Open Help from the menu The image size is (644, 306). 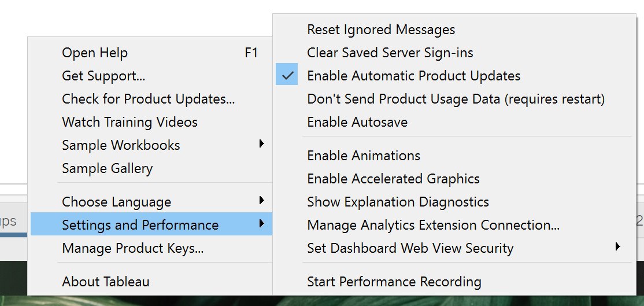coord(151,53)
